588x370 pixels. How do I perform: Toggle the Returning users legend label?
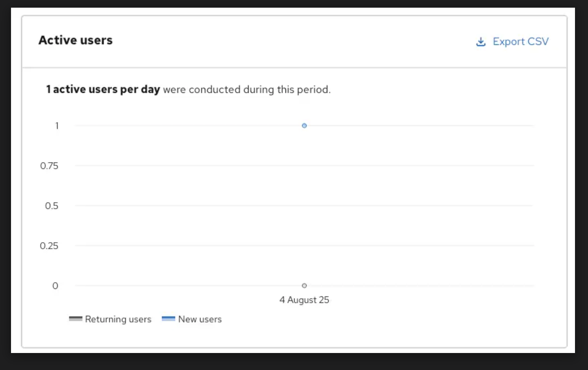118,319
